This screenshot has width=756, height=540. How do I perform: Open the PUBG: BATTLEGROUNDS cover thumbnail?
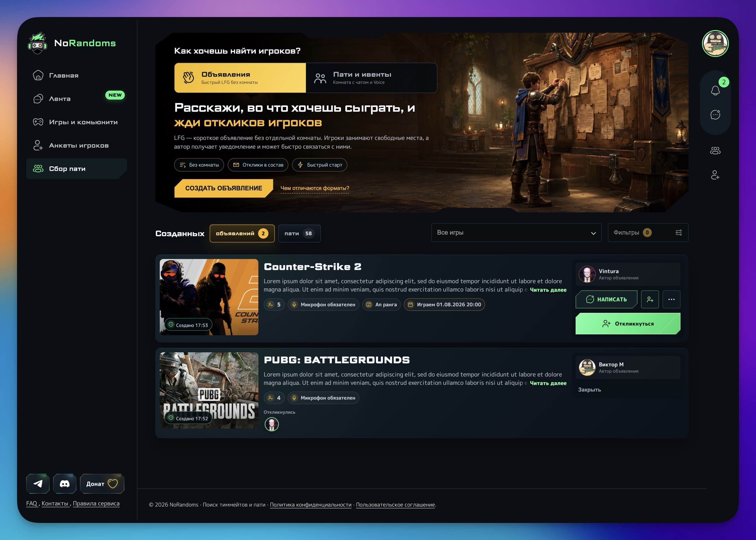coord(209,390)
